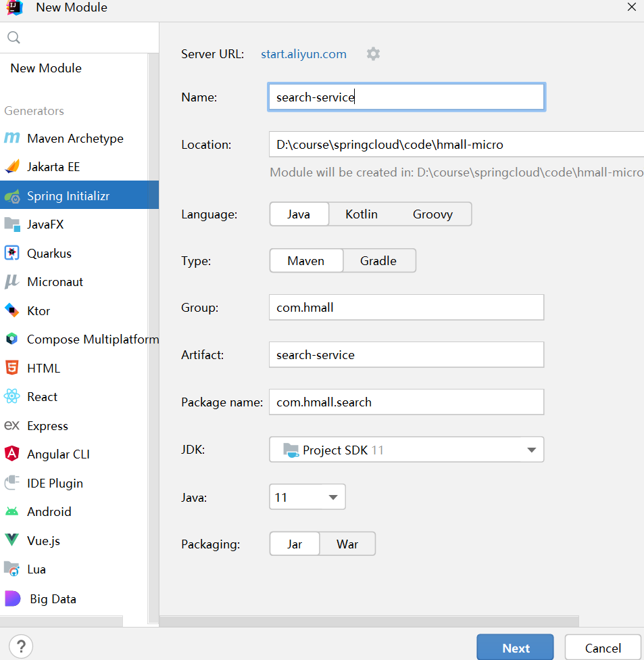Open help with question mark button
Screen dimensions: 644x660
coord(21,646)
